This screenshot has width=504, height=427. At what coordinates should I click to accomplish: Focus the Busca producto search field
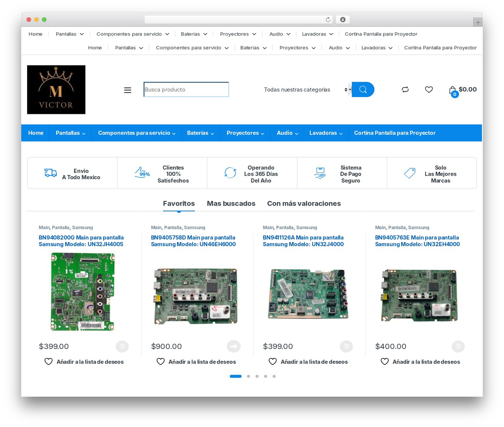[186, 89]
